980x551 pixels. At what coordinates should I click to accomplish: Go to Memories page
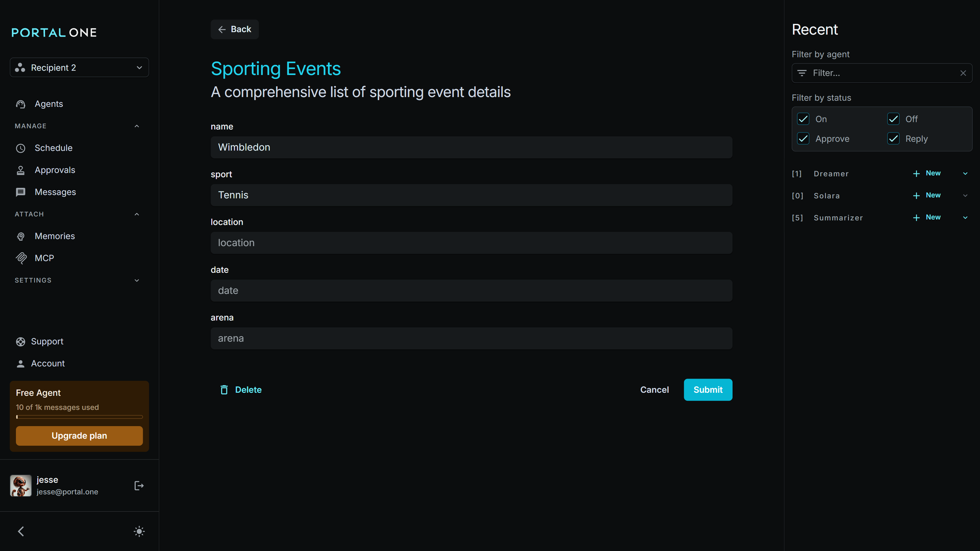(x=54, y=236)
